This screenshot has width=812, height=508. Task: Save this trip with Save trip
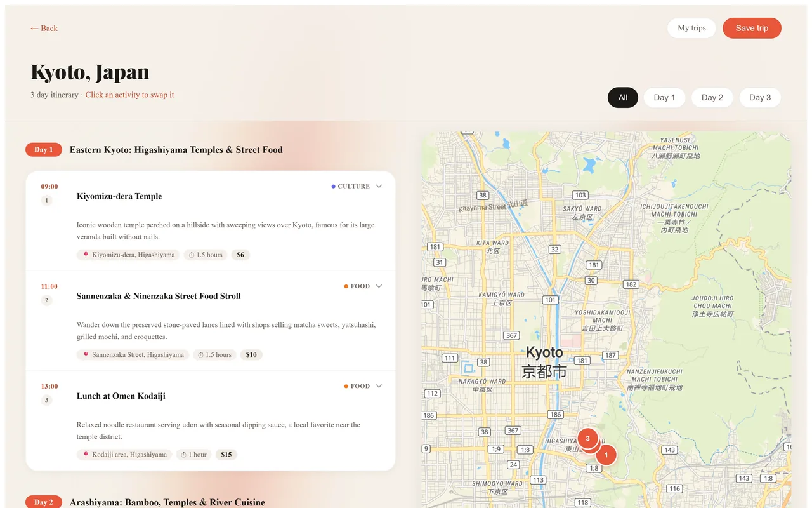752,28
